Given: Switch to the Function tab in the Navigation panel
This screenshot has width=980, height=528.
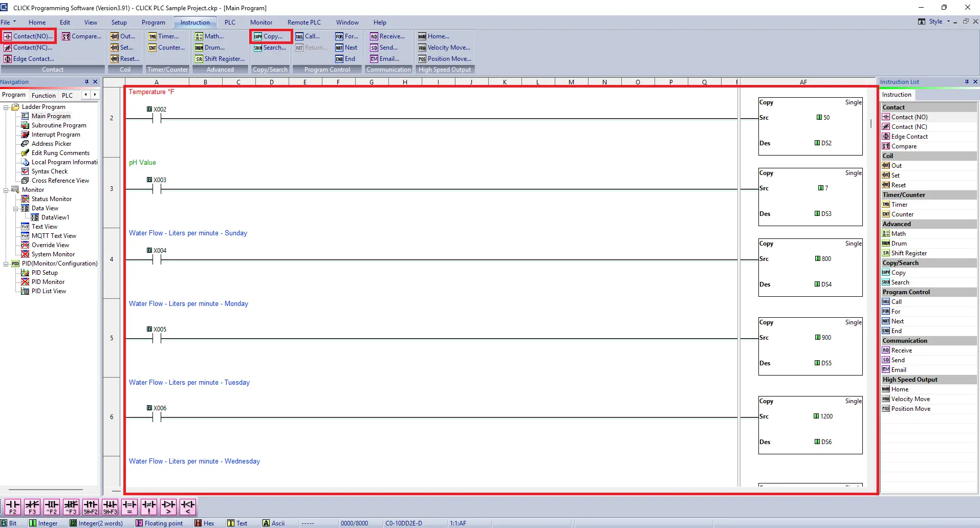Looking at the screenshot, I should tap(43, 95).
